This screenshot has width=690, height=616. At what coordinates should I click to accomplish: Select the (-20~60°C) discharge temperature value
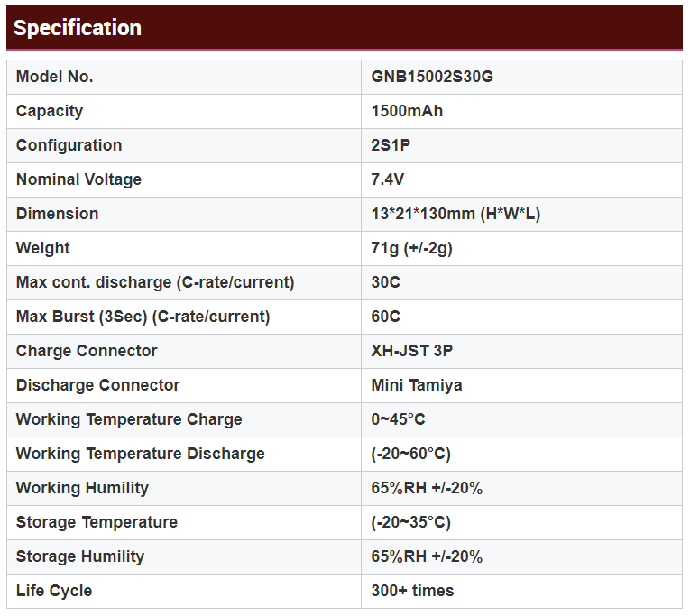tap(410, 454)
